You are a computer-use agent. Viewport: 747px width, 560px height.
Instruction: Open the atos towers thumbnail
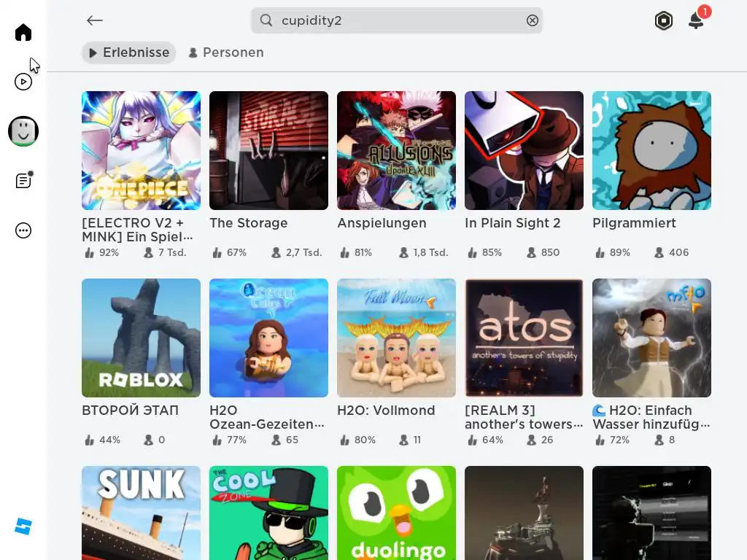(x=524, y=338)
